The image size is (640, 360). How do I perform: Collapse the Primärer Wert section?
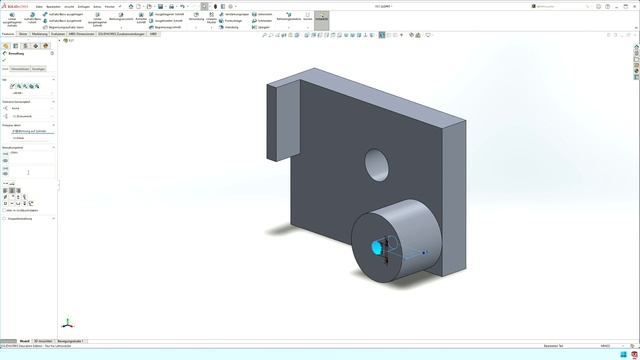(x=53, y=125)
